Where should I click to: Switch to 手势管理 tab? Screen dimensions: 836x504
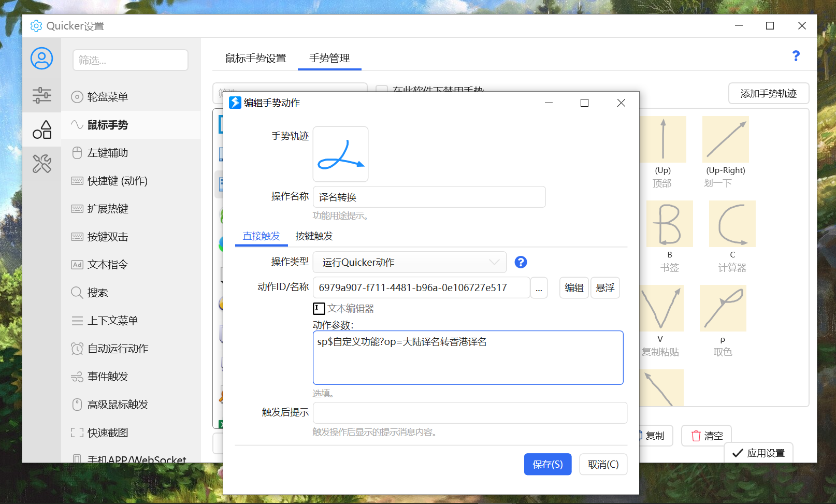coord(329,58)
